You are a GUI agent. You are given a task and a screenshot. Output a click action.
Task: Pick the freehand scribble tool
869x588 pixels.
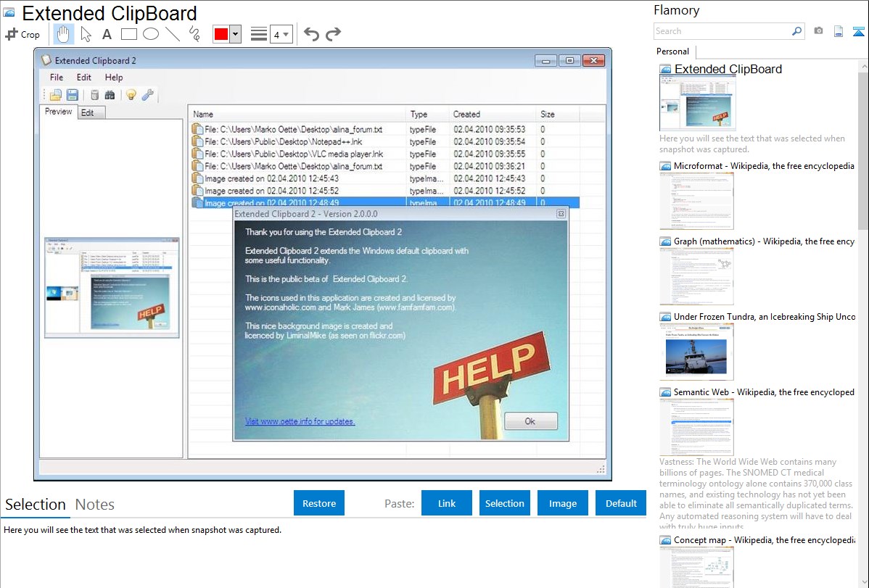click(x=194, y=34)
